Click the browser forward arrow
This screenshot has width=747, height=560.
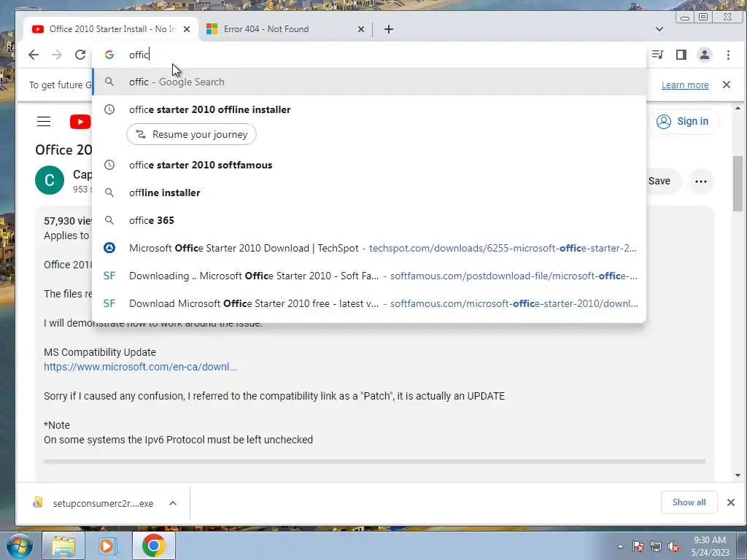click(x=57, y=55)
